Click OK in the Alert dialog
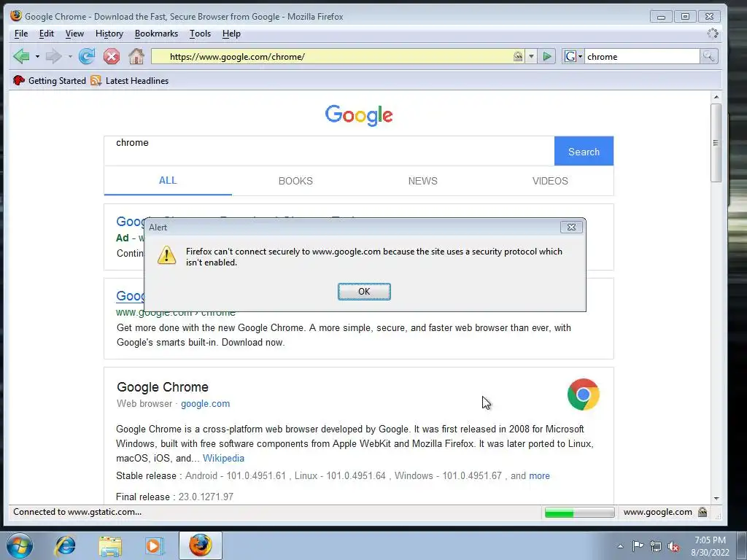Viewport: 747px width, 560px height. 364,292
